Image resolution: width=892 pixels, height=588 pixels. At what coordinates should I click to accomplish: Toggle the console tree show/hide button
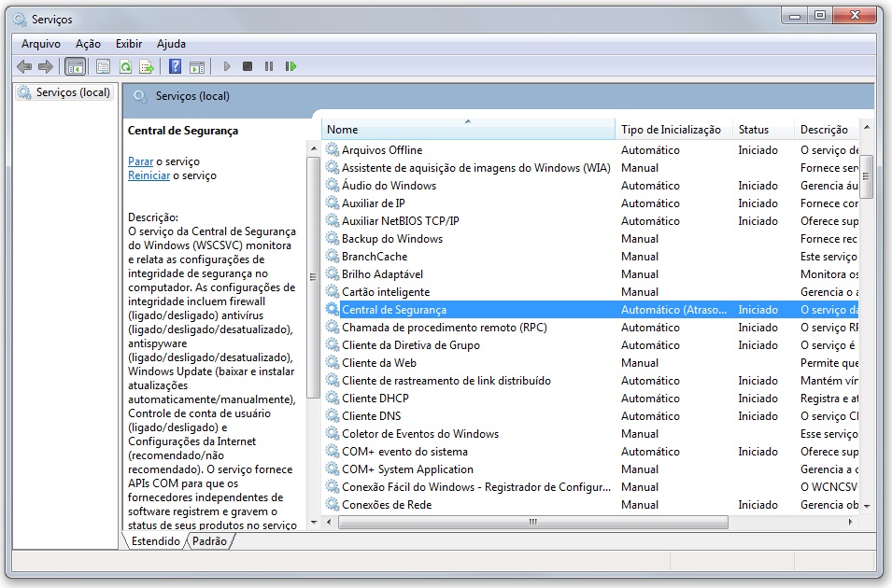[x=75, y=66]
